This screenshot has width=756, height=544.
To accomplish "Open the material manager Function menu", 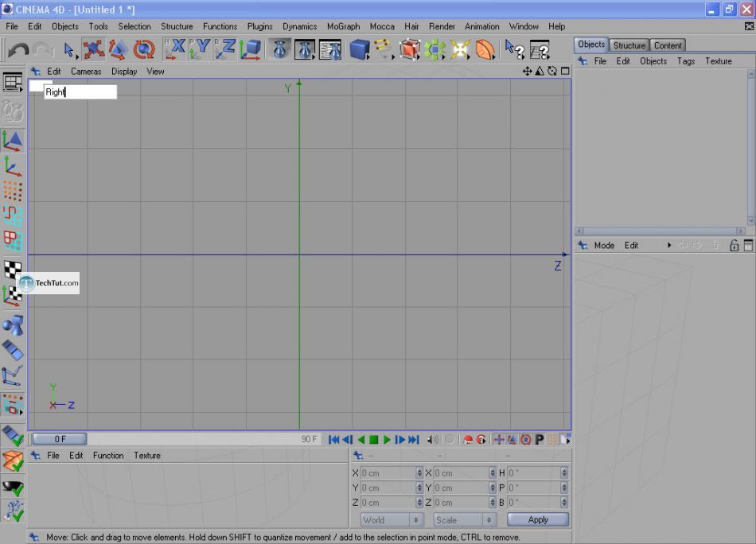I will point(108,456).
